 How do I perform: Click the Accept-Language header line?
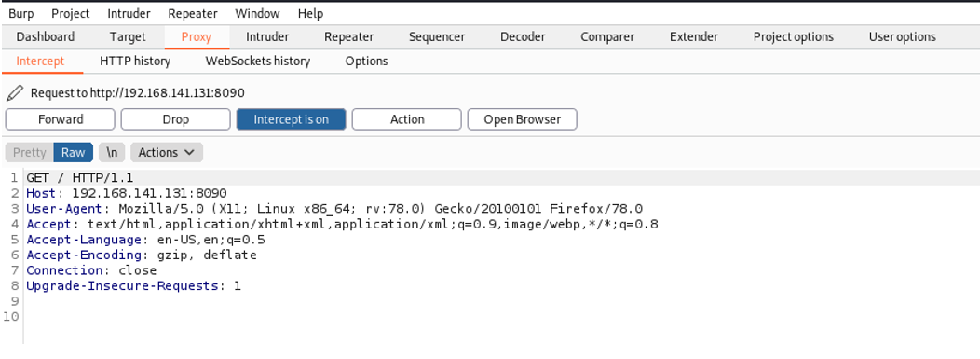[145, 240]
